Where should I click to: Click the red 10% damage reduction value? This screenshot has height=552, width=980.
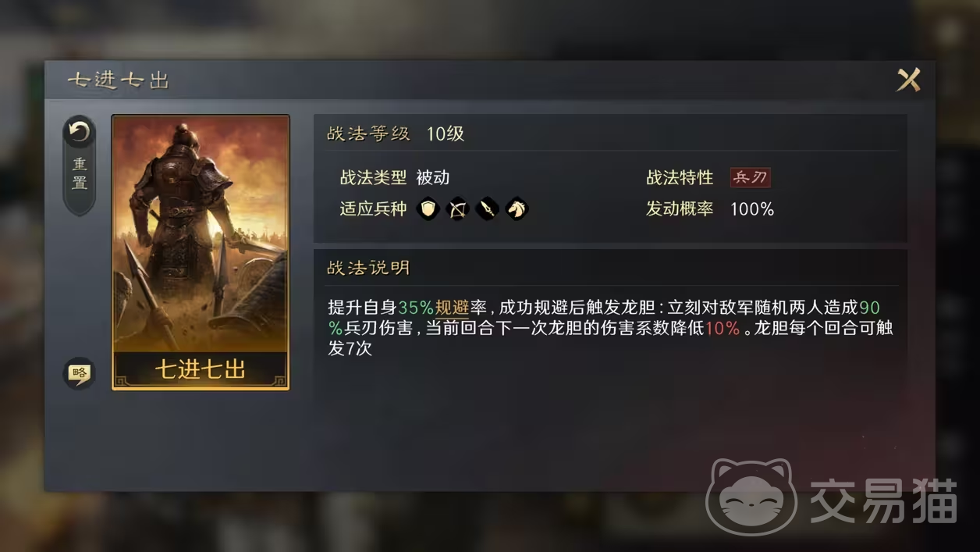pyautogui.click(x=723, y=328)
